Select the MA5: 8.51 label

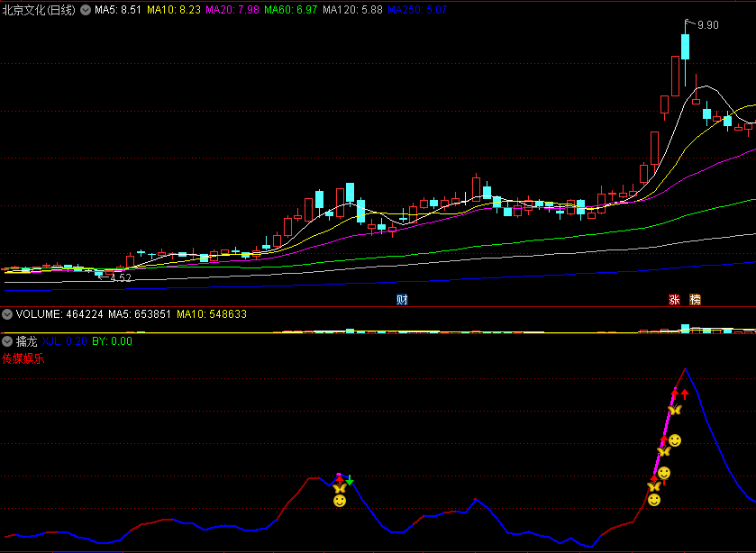[118, 10]
